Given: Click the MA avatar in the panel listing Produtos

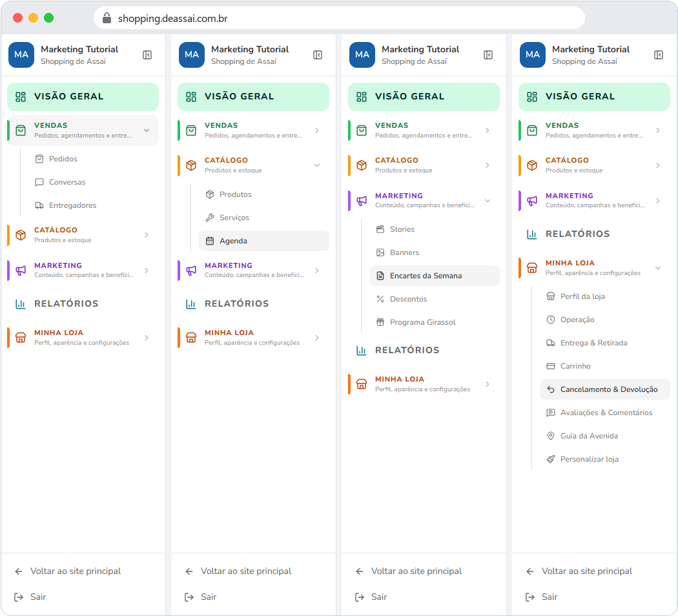Looking at the screenshot, I should click(x=192, y=55).
